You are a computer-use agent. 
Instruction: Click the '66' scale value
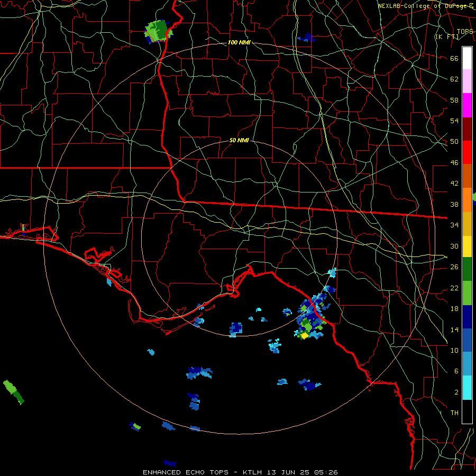point(454,58)
